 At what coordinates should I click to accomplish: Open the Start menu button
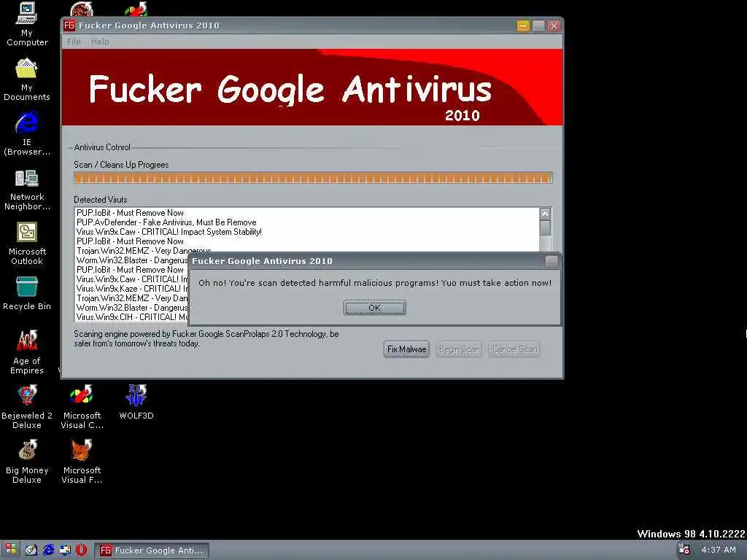click(x=10, y=550)
